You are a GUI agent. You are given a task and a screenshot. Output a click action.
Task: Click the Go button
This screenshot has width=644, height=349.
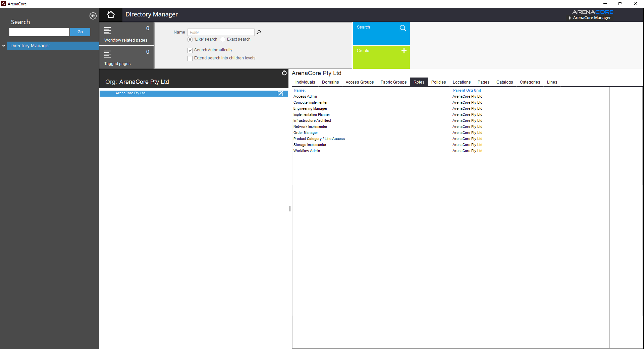(80, 32)
